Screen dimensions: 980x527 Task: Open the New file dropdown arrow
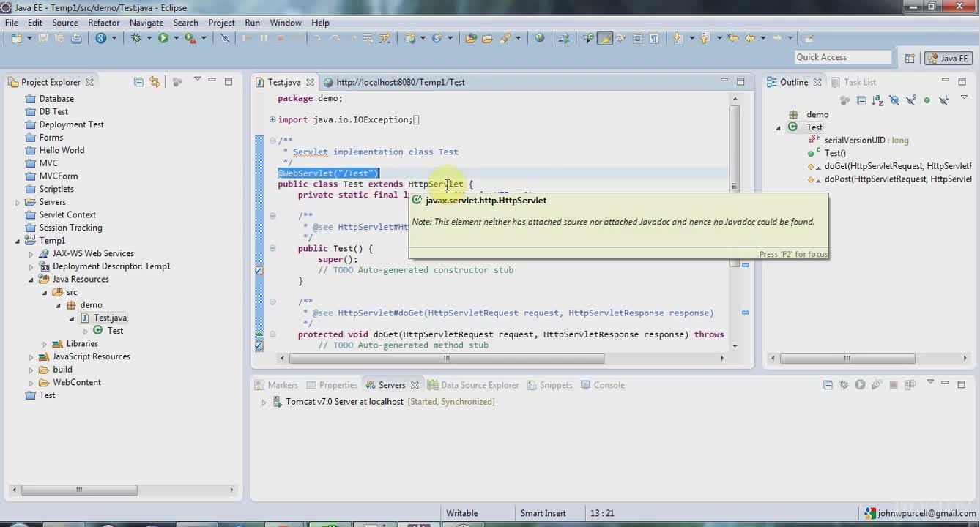(30, 38)
